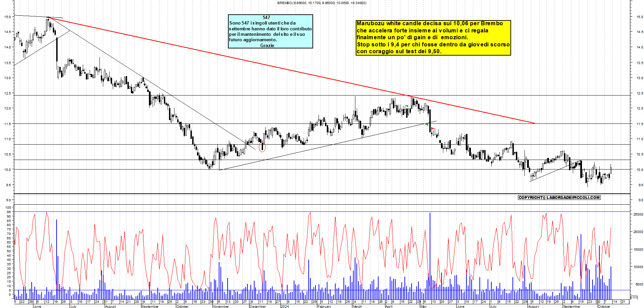Click the 100 value on the oscillator axis

(x=8, y=207)
